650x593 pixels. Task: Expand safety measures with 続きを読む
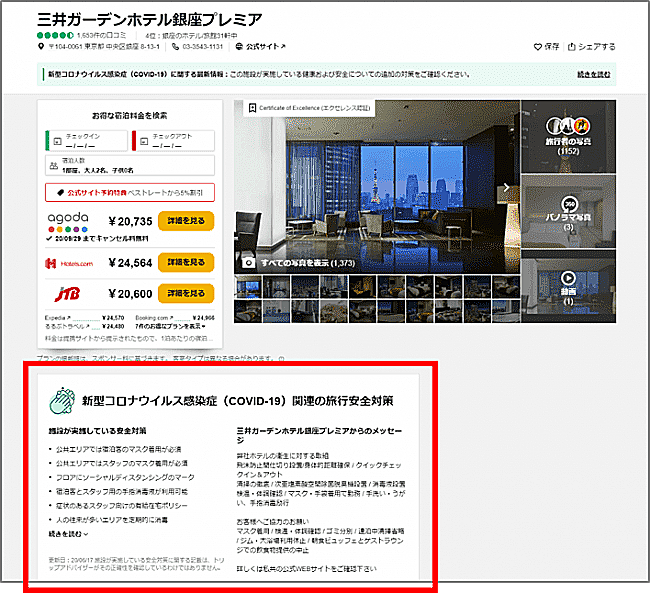[x=70, y=534]
